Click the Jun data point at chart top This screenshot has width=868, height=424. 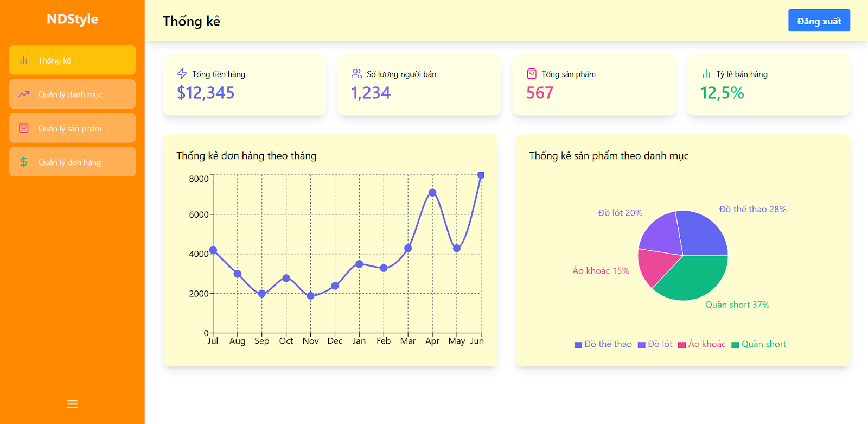tap(481, 175)
